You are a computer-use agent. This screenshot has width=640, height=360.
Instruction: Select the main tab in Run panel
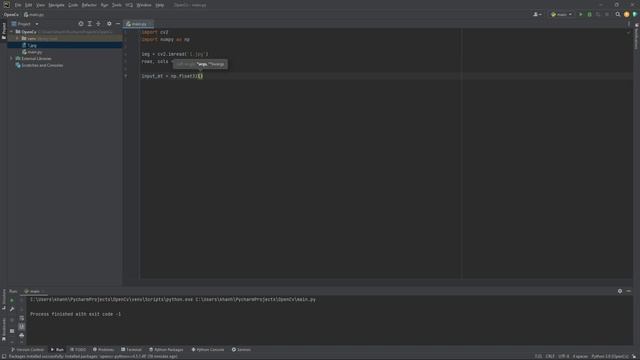tap(33, 291)
